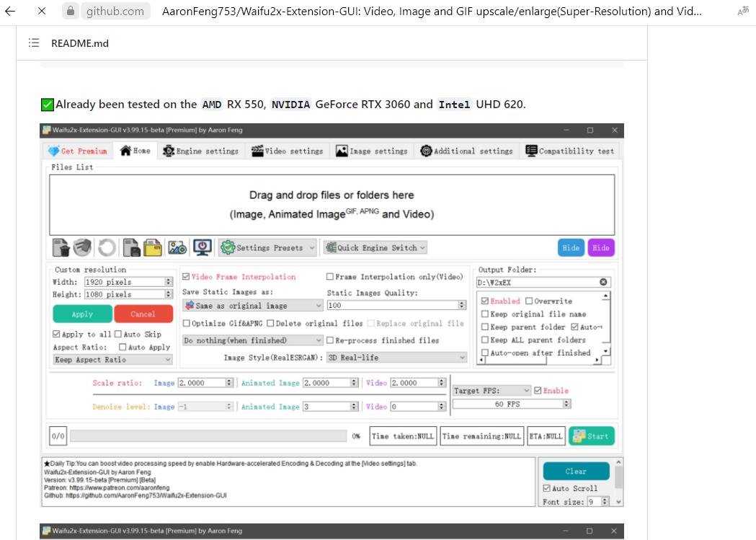Click the chip icon on Quick Engine Switch
Viewport: 756px width, 540px height.
pyautogui.click(x=331, y=248)
